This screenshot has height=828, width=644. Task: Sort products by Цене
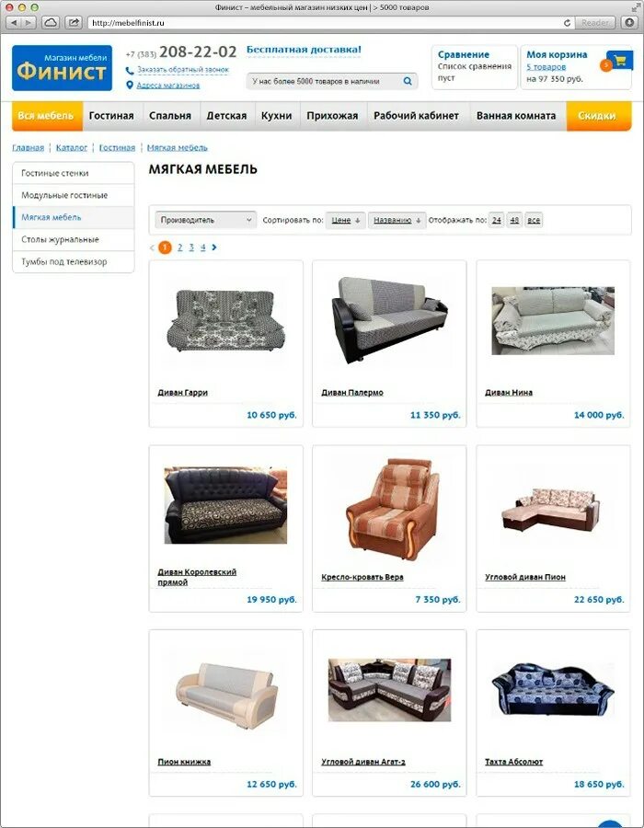pos(345,220)
